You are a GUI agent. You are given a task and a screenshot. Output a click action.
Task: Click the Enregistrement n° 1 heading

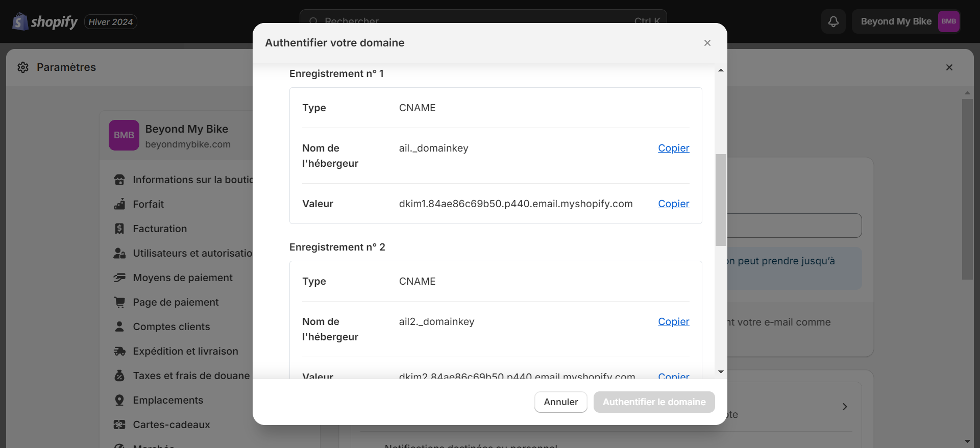click(x=336, y=73)
